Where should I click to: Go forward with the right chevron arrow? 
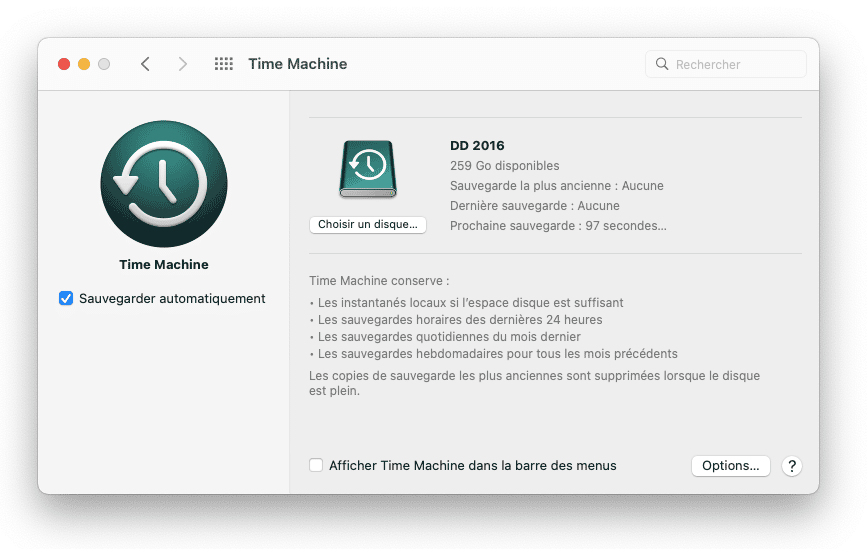tap(183, 64)
